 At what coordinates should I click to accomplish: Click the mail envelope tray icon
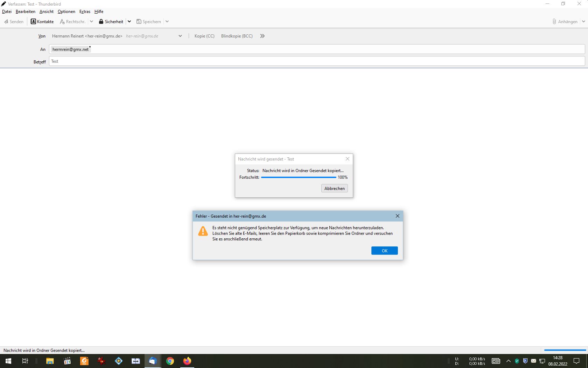tap(534, 361)
